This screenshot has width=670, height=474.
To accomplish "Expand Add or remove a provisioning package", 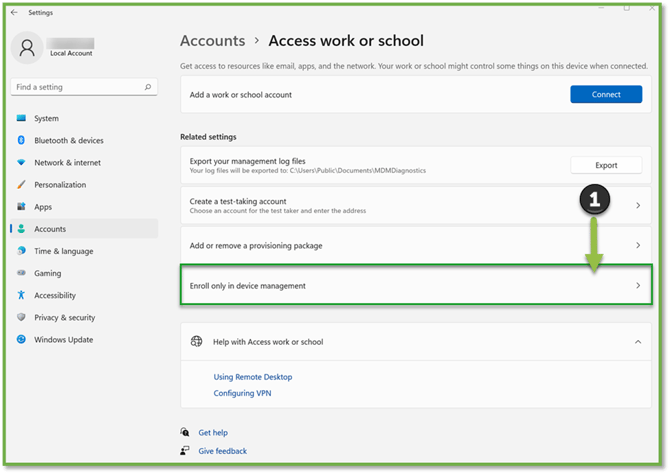I will tap(638, 245).
